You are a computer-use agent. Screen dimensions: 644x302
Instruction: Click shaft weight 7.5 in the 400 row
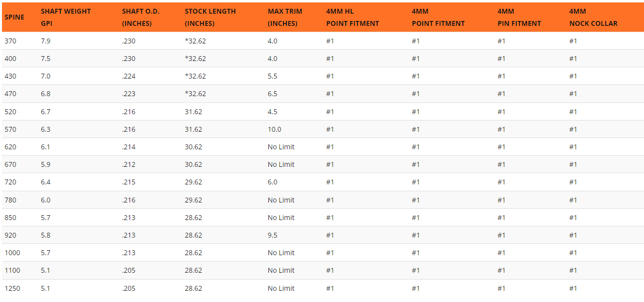click(46, 59)
